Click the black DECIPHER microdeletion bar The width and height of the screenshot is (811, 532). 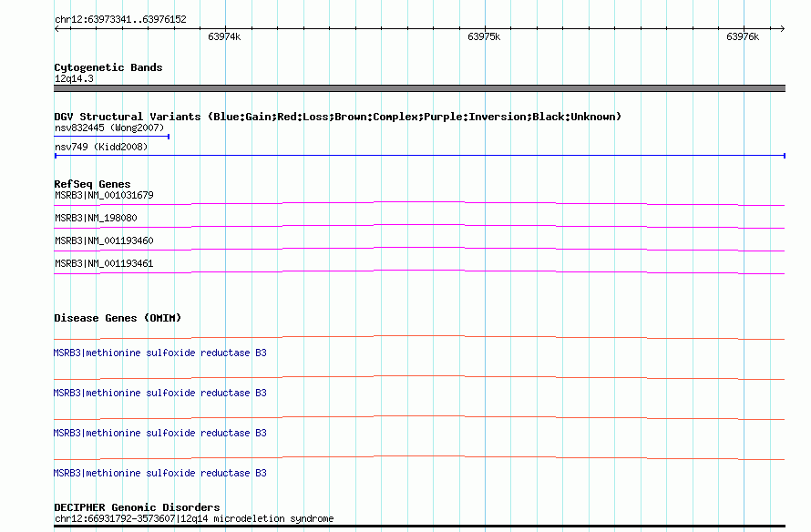(x=419, y=527)
